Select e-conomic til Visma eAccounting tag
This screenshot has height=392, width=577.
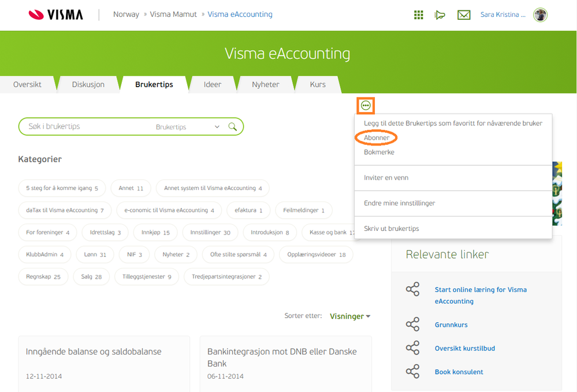tap(169, 210)
